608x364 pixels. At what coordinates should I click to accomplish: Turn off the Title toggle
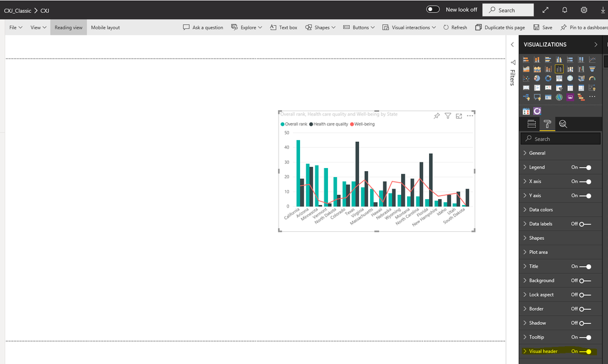585,267
